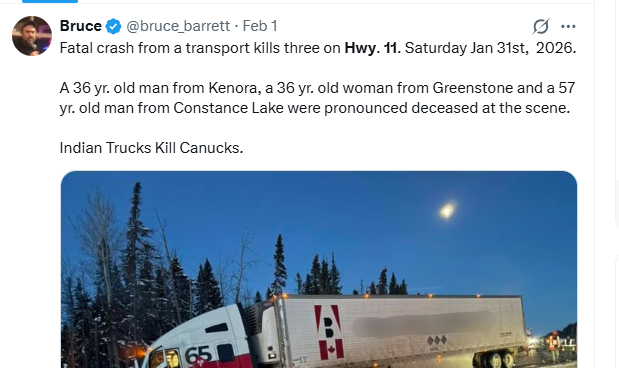Click the workers in orange safety vests
619x368 pixels.
tap(561, 345)
